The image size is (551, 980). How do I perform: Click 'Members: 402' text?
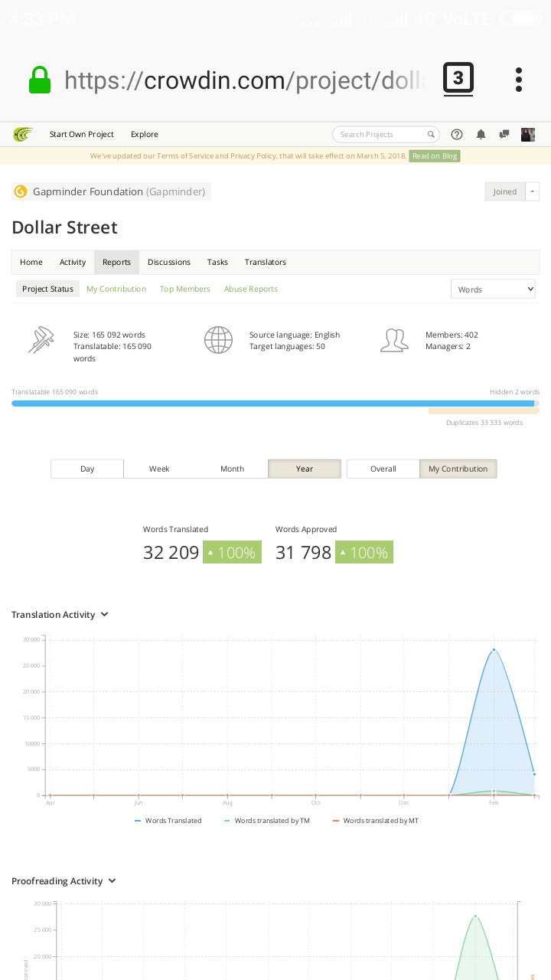click(x=452, y=335)
